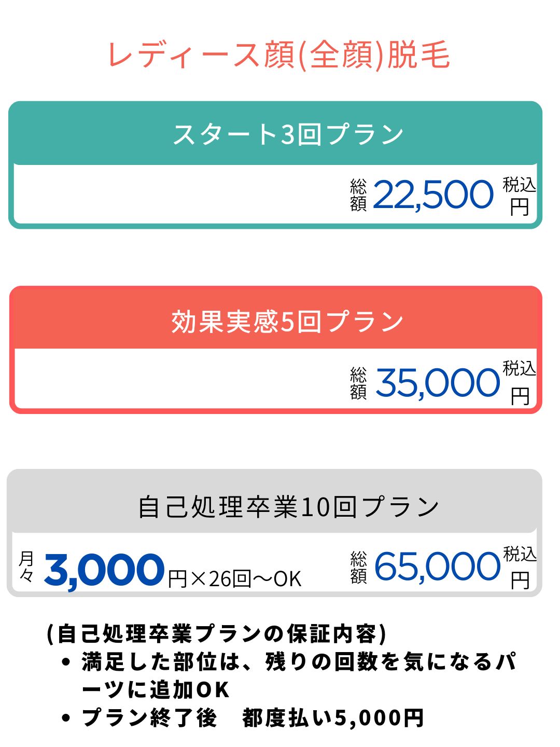Click the 35,000 price amount
The height and width of the screenshot is (747, 560).
(437, 383)
